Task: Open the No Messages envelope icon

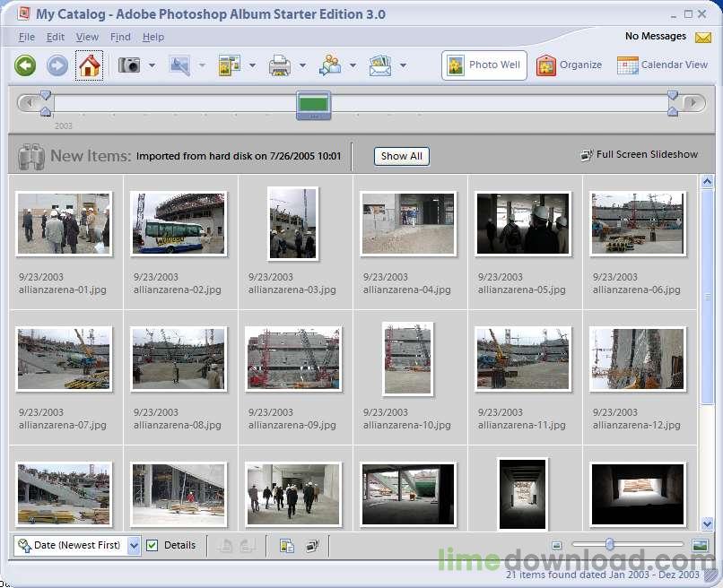Action: pos(702,38)
